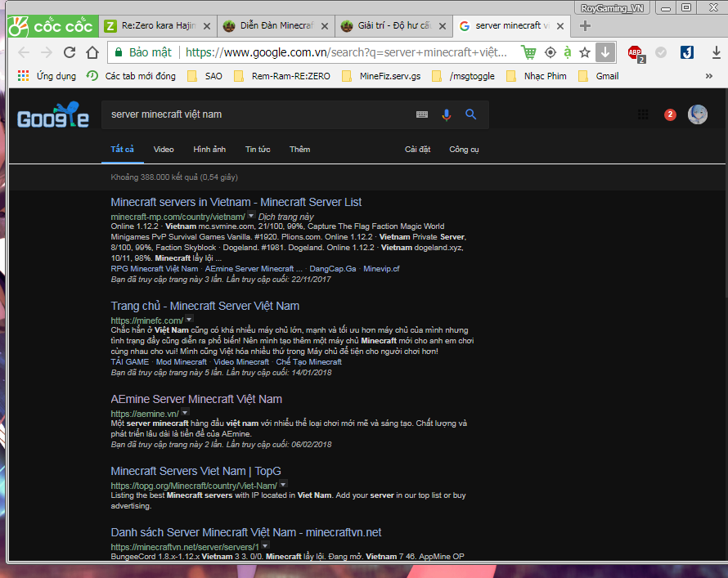Screen dimensions: 728x578
Task: Open the Google apps grid
Action: [643, 114]
